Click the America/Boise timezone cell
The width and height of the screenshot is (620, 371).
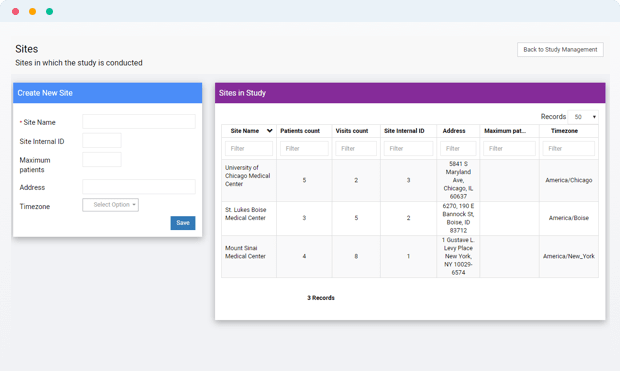(x=569, y=218)
